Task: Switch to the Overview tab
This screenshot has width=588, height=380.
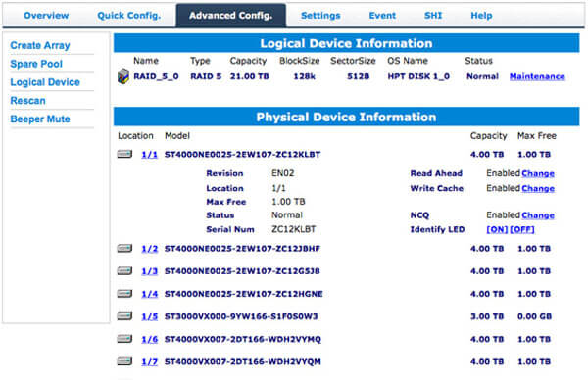Action: (x=46, y=16)
